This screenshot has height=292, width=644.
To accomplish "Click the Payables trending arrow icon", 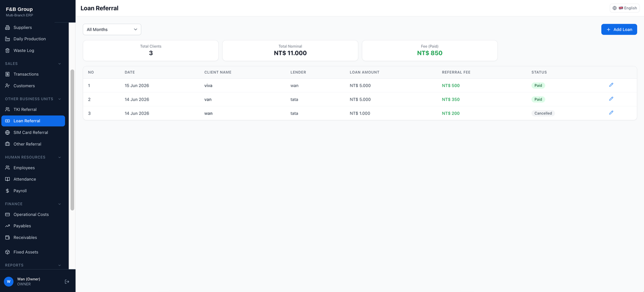I will tap(7, 226).
